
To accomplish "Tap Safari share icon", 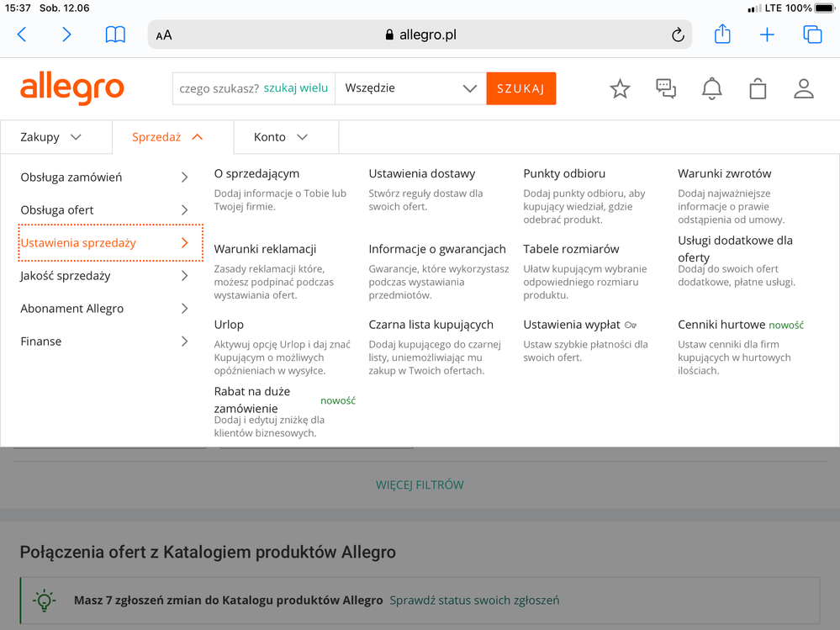I will [722, 34].
